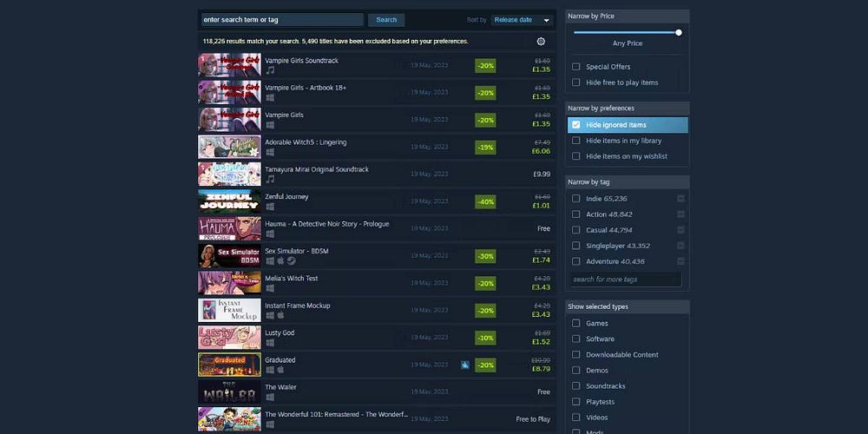This screenshot has width=868, height=434.
Task: Filter by Videos type
Action: 576,418
